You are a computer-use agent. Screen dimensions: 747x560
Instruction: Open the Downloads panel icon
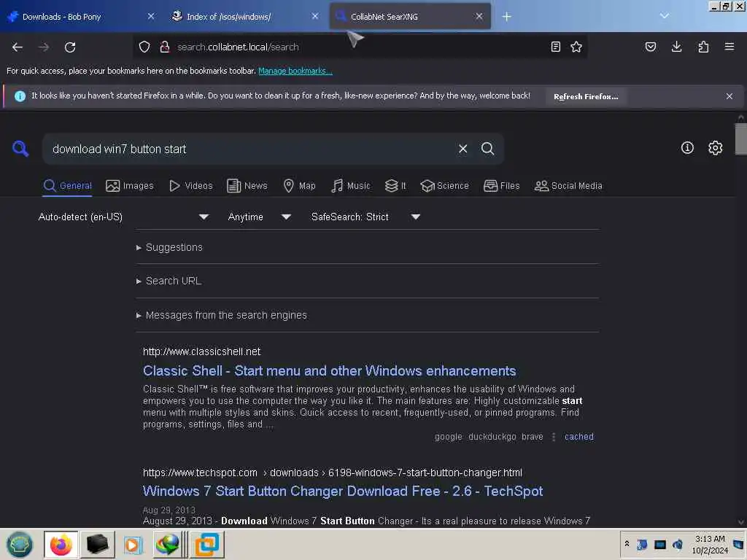(676, 47)
